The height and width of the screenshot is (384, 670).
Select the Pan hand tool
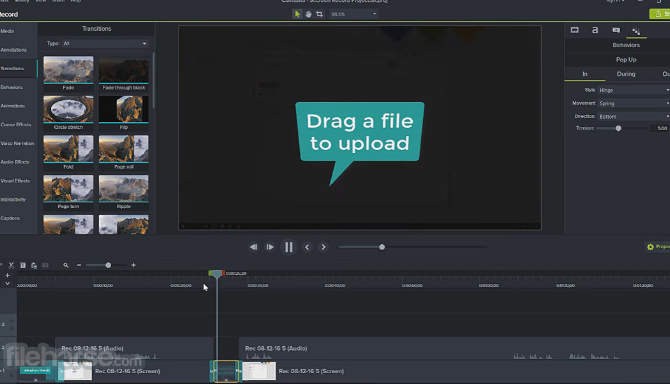[309, 14]
